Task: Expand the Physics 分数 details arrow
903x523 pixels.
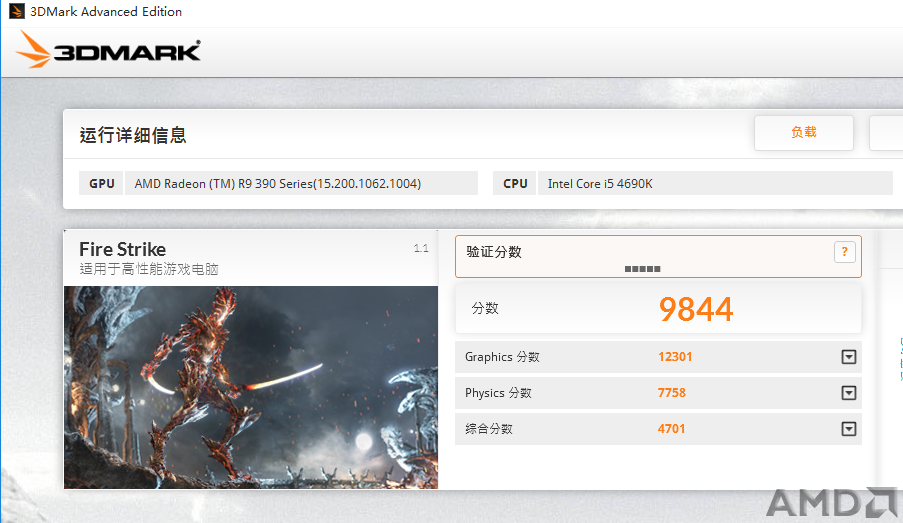Action: [x=848, y=393]
